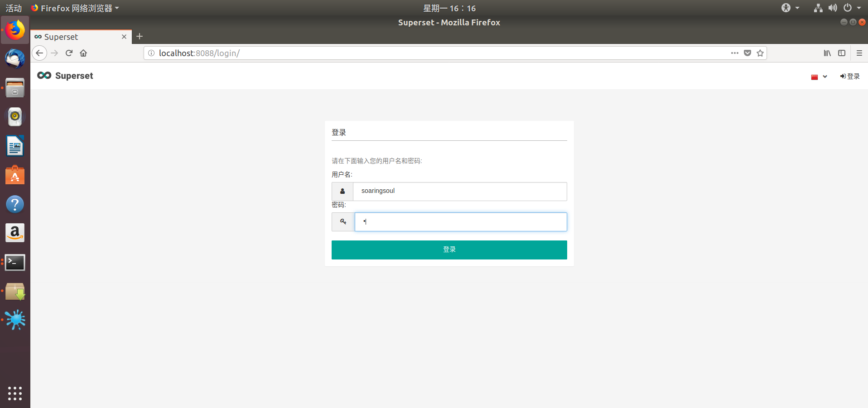Close the Superset tab
The height and width of the screenshot is (408, 868).
124,37
